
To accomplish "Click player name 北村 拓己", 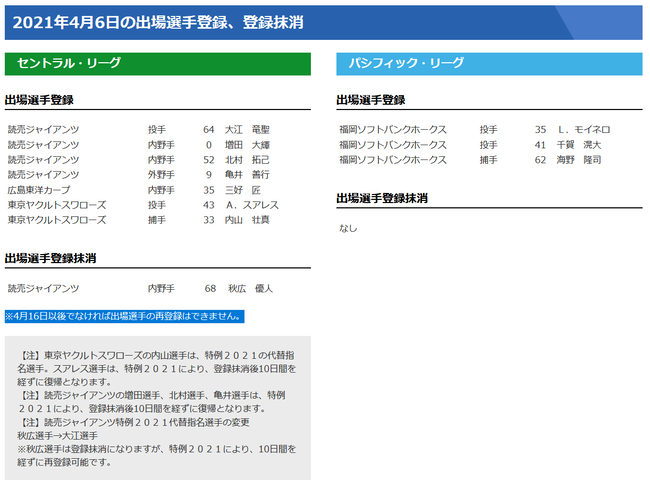I will click(247, 160).
